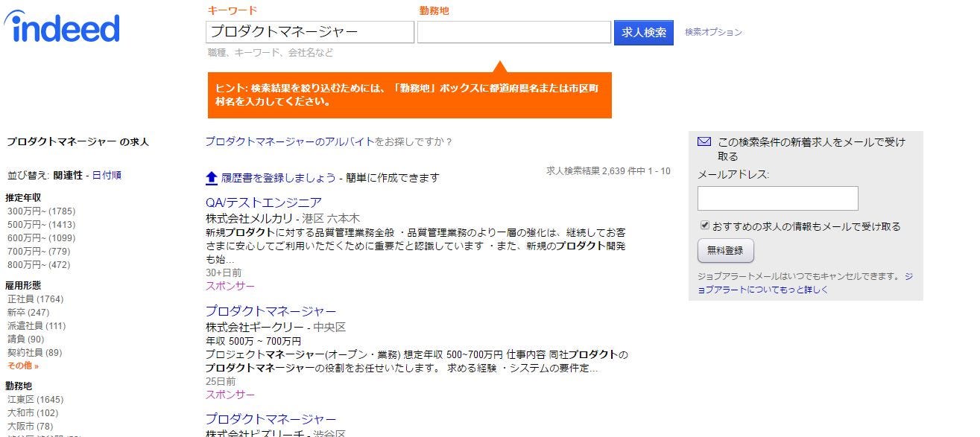Click the envelope icon in the job alert box

(704, 141)
